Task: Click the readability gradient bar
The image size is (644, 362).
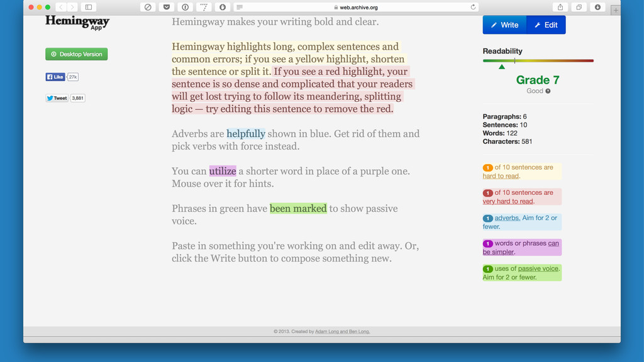Action: (x=538, y=61)
